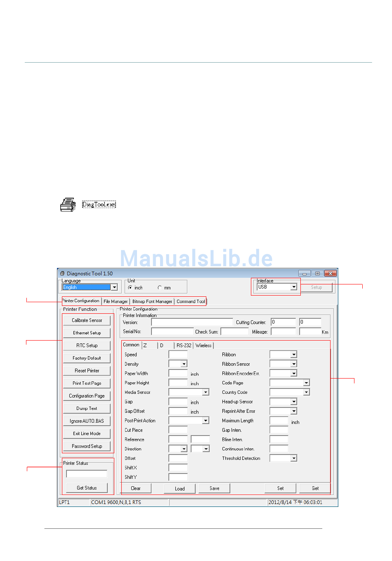The width and height of the screenshot is (392, 561).
Task: Focus the Paper Width field
Action: [178, 373]
